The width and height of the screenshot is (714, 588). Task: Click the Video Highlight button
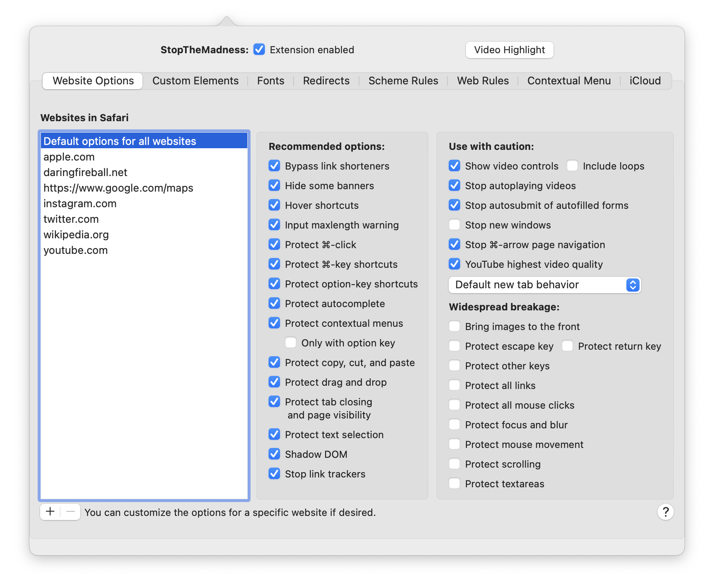(x=509, y=50)
